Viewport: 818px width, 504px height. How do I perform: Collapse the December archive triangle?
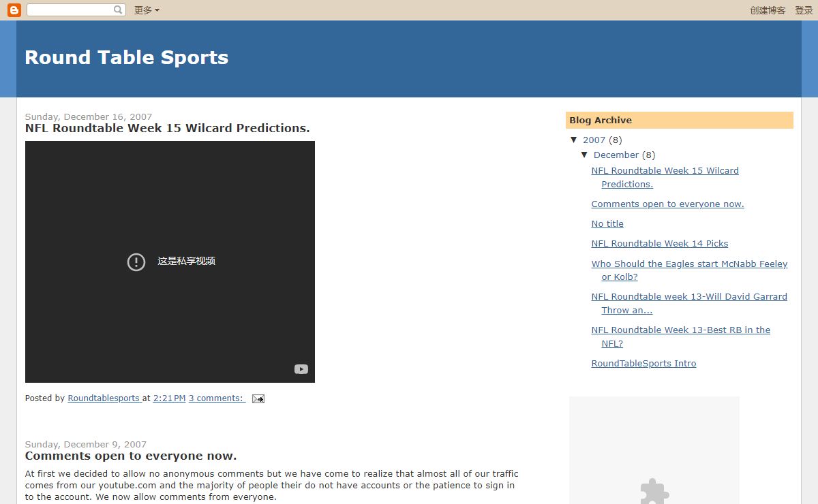click(x=585, y=155)
